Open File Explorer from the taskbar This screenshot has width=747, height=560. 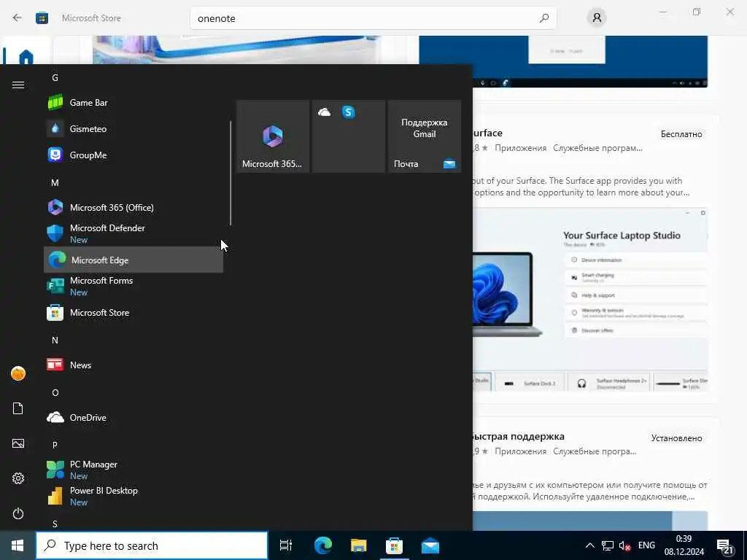point(359,545)
